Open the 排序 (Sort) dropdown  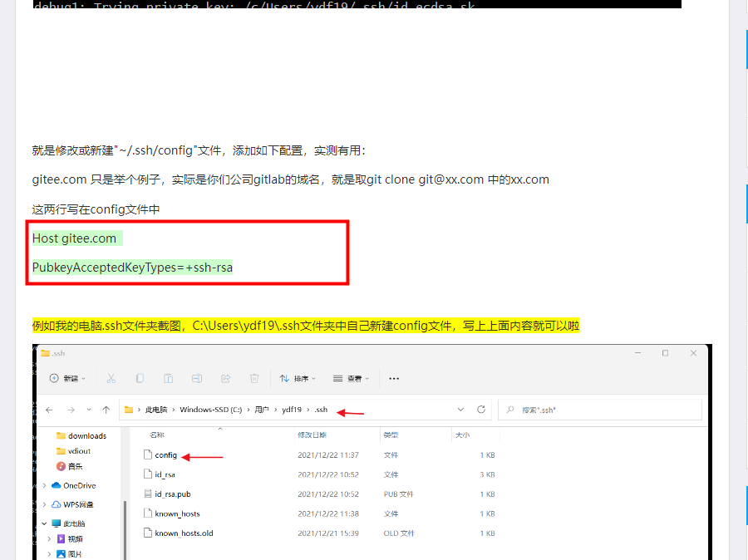[297, 378]
